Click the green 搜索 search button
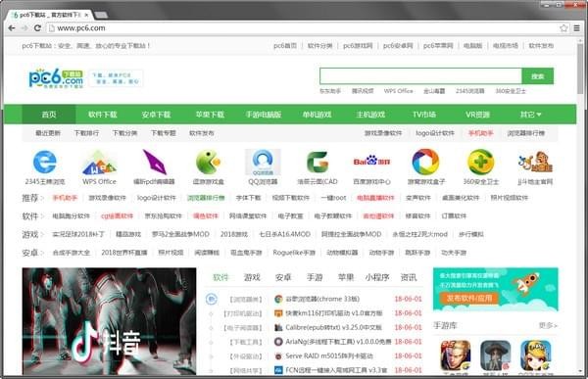Viewport: 588px width, 379px height. [537, 76]
